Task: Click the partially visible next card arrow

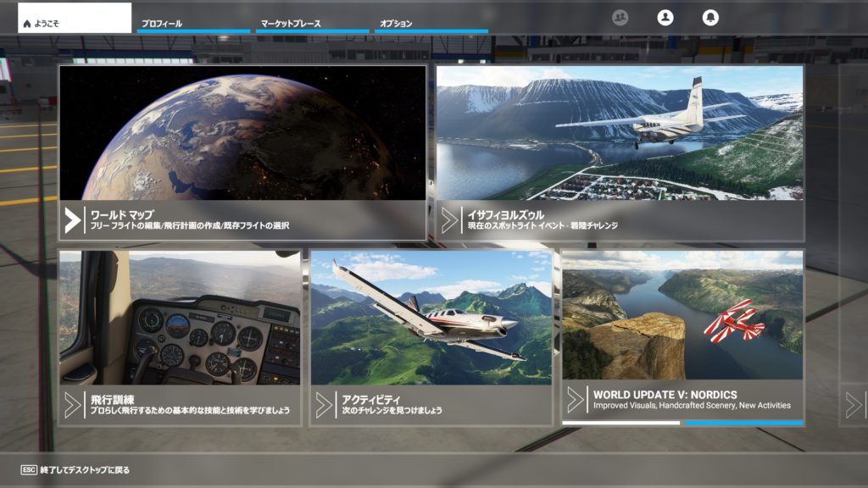Action: pos(854,405)
